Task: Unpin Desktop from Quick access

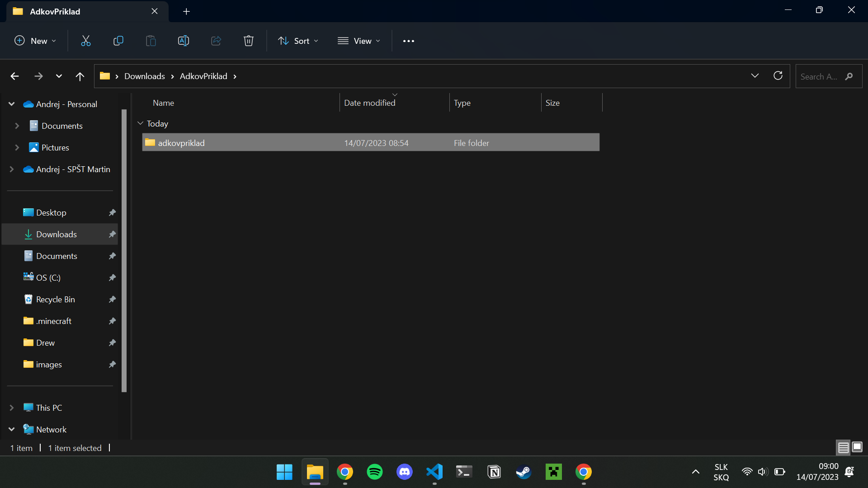Action: tap(112, 212)
